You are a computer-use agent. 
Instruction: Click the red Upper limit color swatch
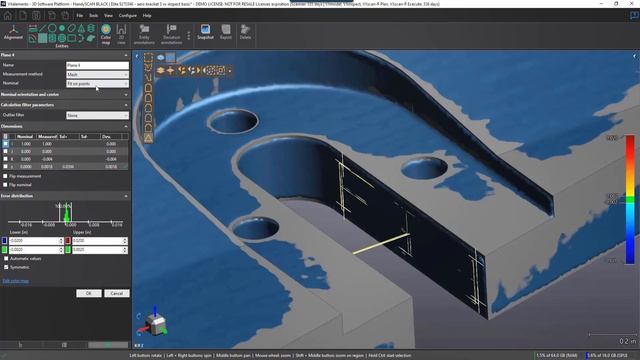(68, 241)
